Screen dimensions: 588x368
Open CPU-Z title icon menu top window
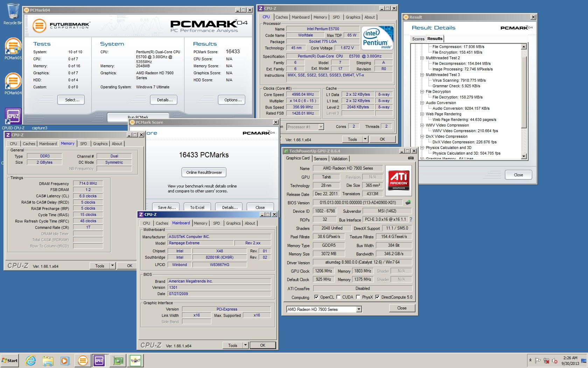click(x=260, y=8)
